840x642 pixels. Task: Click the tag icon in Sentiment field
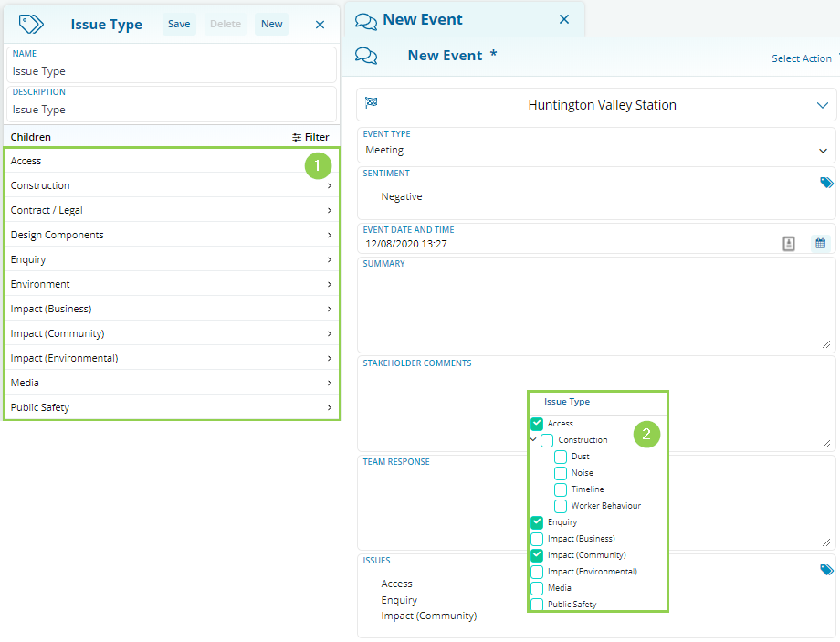826,183
